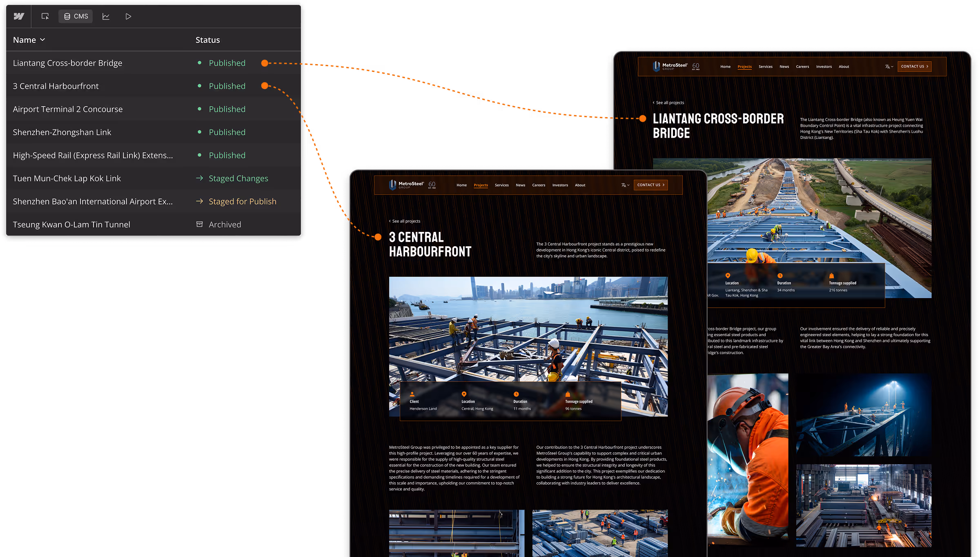This screenshot has height=557, width=980.
Task: Click the archive box icon beside Archived
Action: click(200, 224)
